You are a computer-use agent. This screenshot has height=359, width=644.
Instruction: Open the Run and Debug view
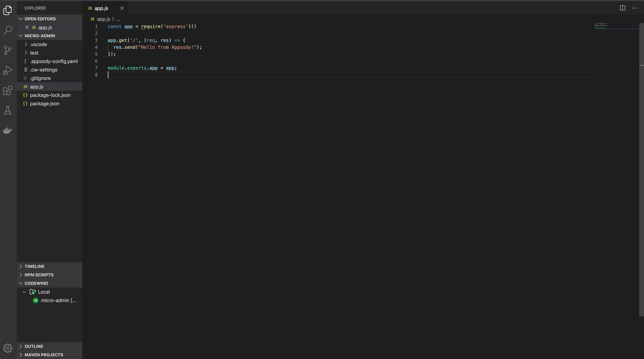click(x=8, y=70)
